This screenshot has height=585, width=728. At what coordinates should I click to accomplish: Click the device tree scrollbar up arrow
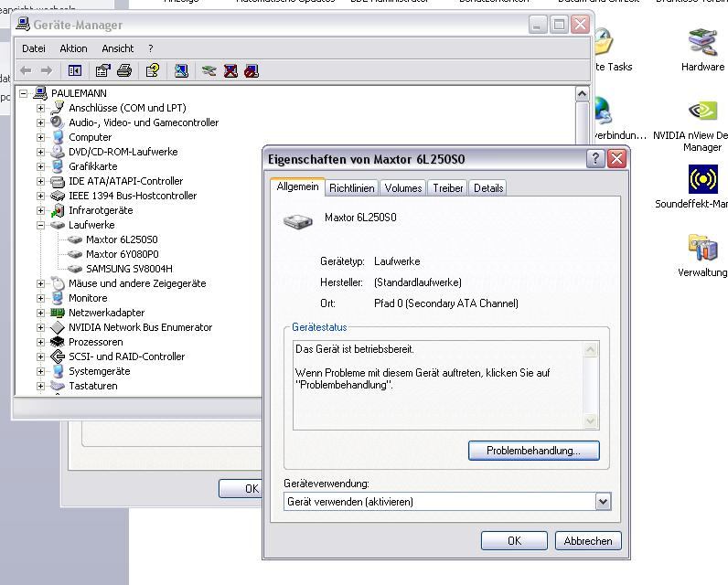click(x=582, y=94)
